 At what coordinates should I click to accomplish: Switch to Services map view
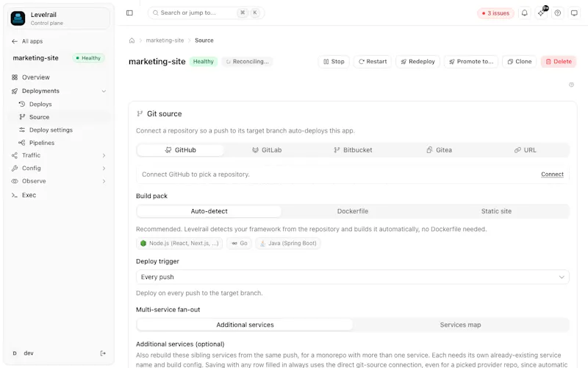tap(461, 325)
